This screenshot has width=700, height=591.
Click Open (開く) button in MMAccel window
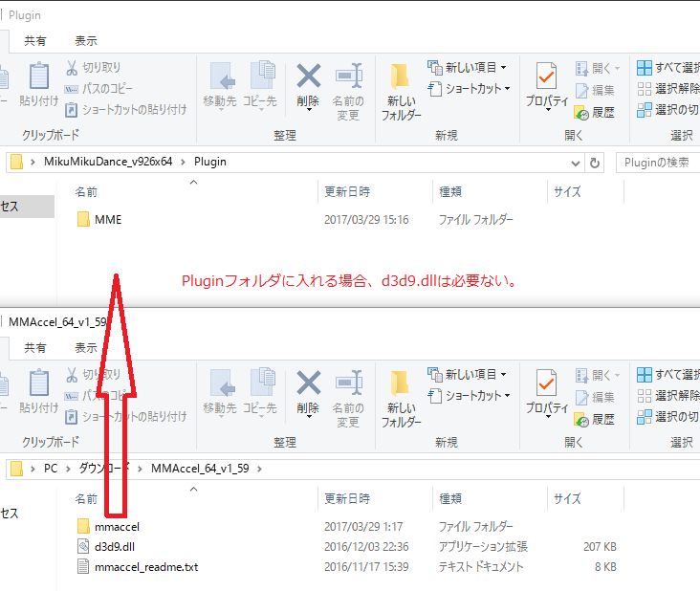tap(598, 376)
